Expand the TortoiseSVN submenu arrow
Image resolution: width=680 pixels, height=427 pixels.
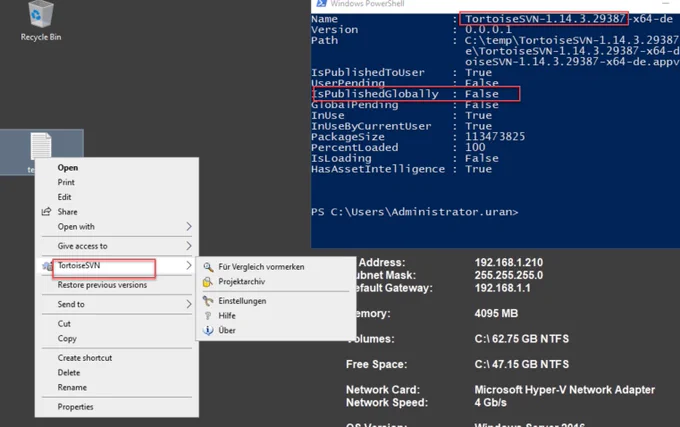tap(189, 265)
